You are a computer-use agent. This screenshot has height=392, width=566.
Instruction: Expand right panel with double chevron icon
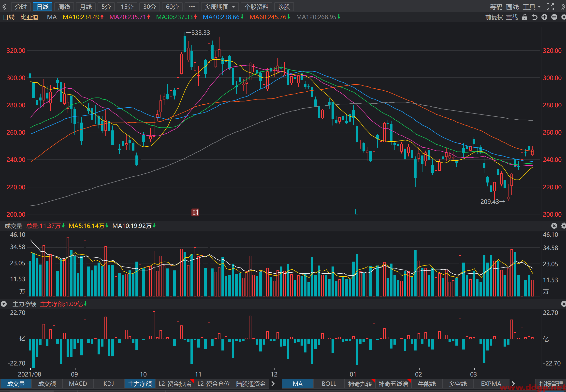click(563, 7)
